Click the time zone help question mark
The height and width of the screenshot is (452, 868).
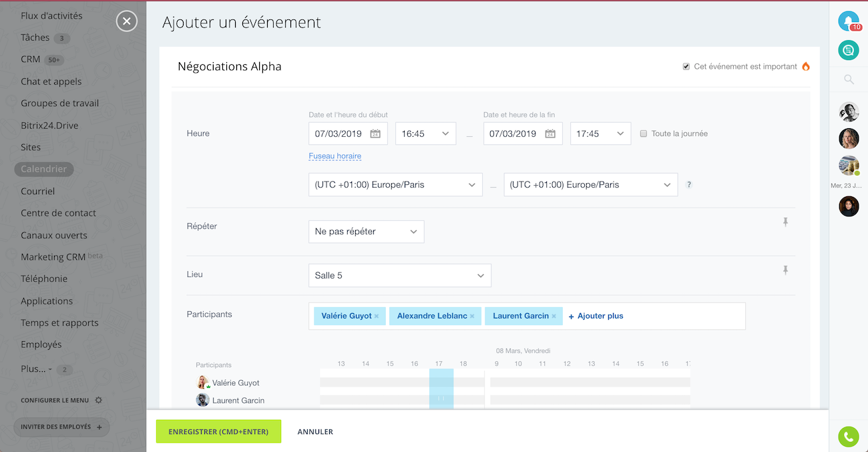pos(689,185)
